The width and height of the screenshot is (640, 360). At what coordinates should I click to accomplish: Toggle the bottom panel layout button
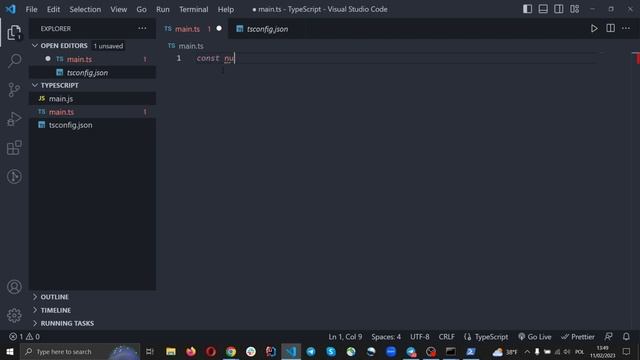[x=543, y=9]
